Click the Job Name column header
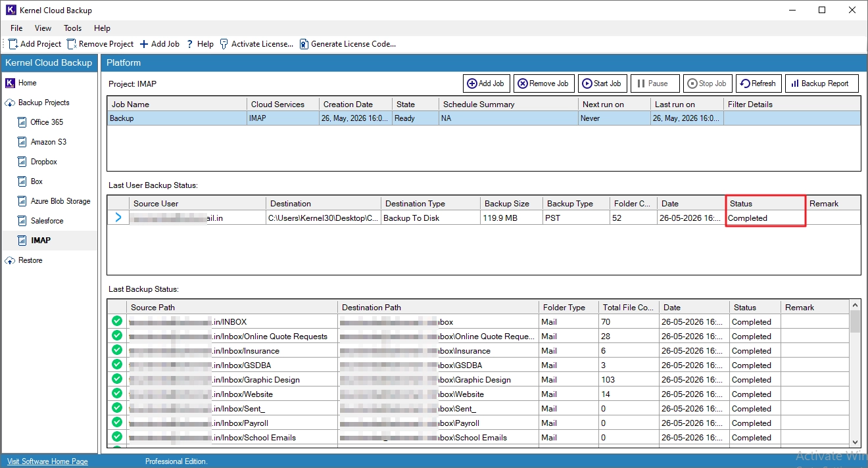The image size is (868, 468). tap(177, 104)
